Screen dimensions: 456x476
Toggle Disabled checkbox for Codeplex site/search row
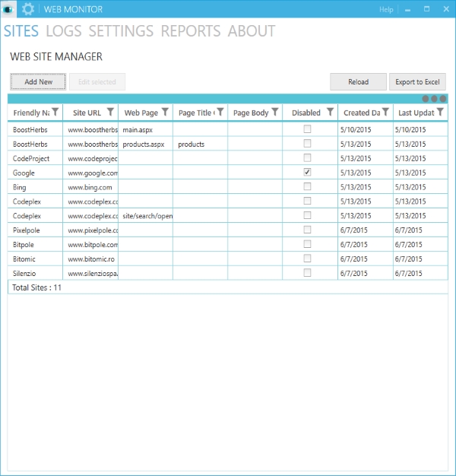(307, 215)
